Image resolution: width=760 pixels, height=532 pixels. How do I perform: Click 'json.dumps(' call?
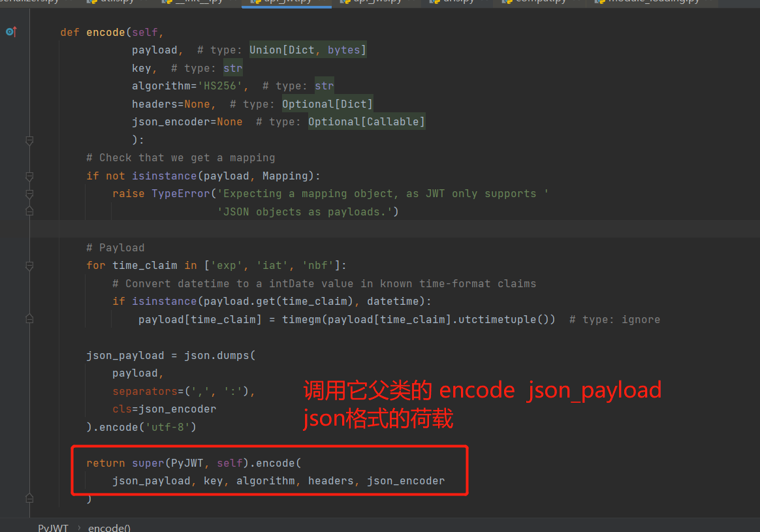pos(219,356)
